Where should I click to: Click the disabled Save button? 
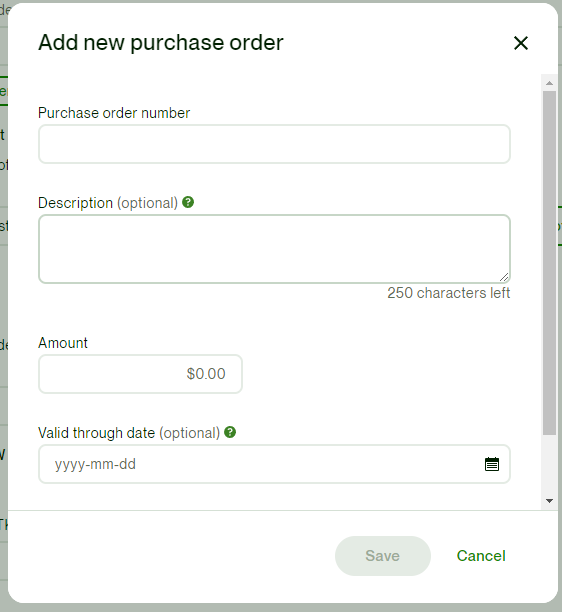(x=383, y=556)
